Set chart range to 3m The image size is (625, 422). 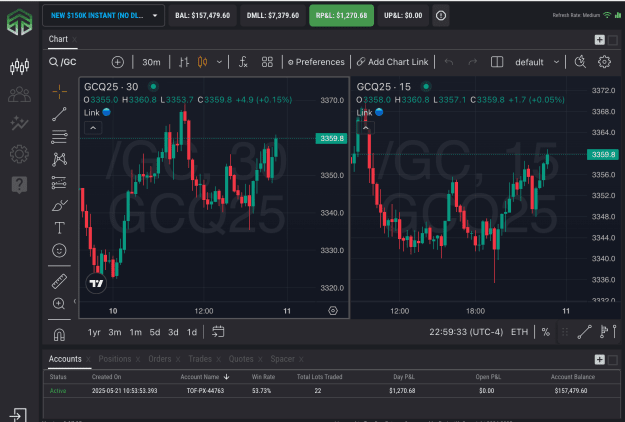115,332
